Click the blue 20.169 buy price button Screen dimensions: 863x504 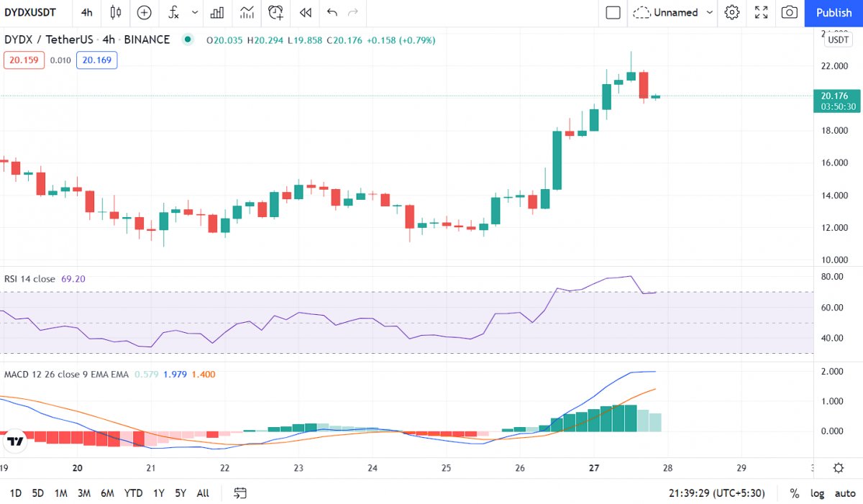coord(97,60)
